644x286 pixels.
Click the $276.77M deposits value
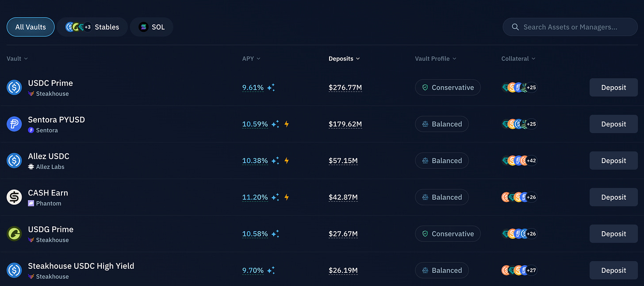pos(345,88)
